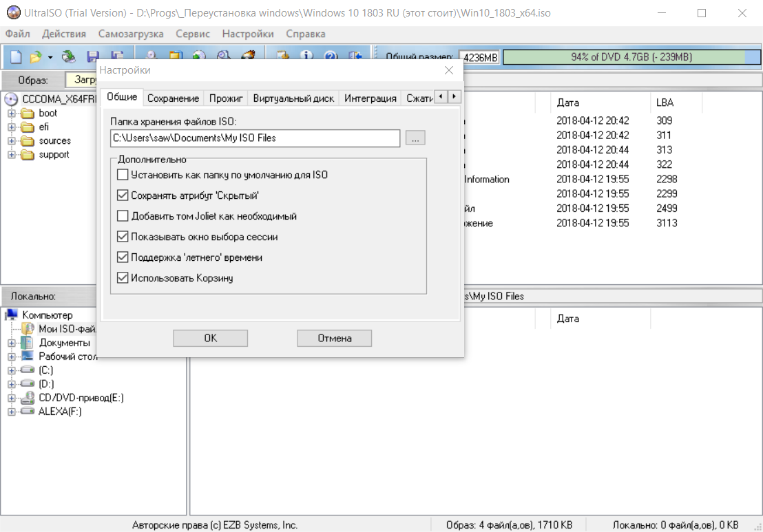Uncheck 'Показывать окно выбора сессии'

pyautogui.click(x=123, y=237)
